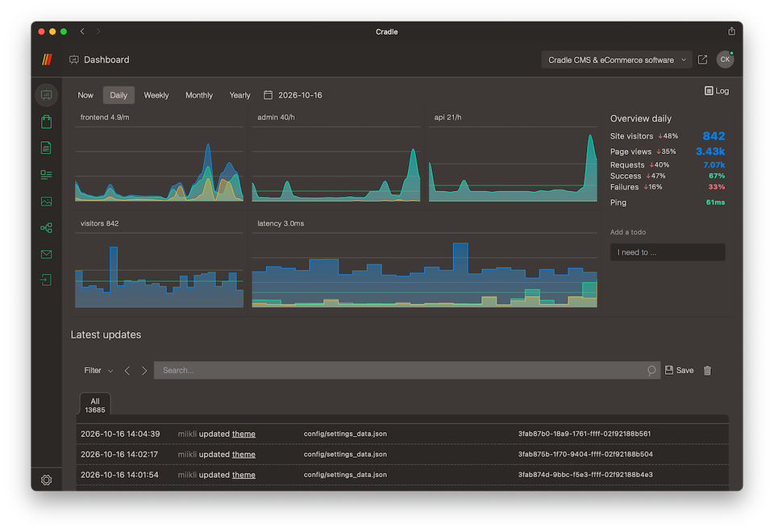
Task: Open the envelope mail icon in sidebar
Action: (x=47, y=254)
